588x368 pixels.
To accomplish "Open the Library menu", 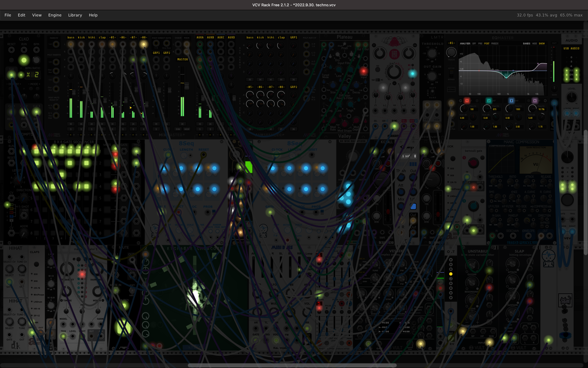I will (x=75, y=15).
